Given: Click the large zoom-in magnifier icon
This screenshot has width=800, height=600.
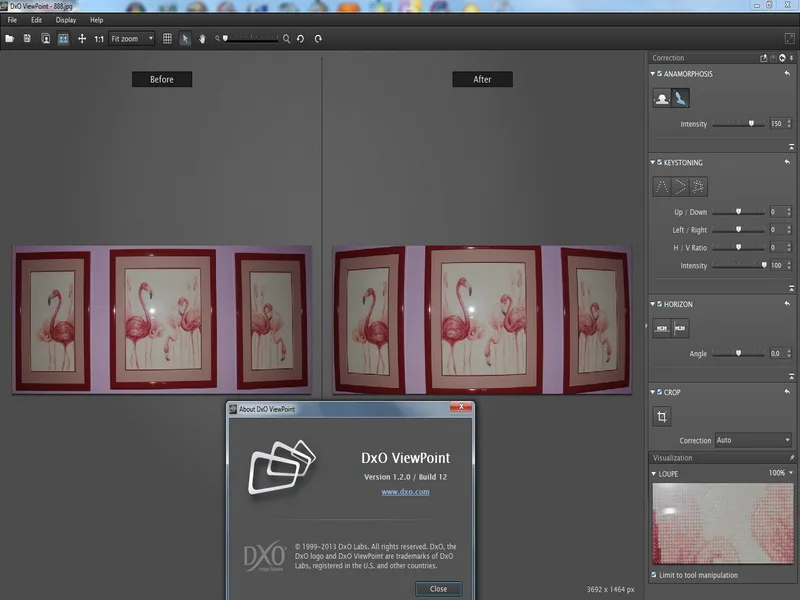Looking at the screenshot, I should pyautogui.click(x=286, y=39).
